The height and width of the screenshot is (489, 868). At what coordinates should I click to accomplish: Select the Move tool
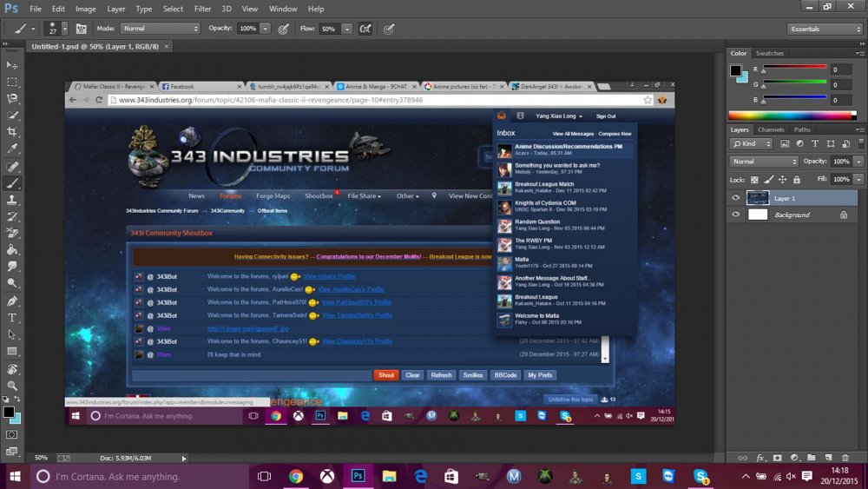pos(12,65)
